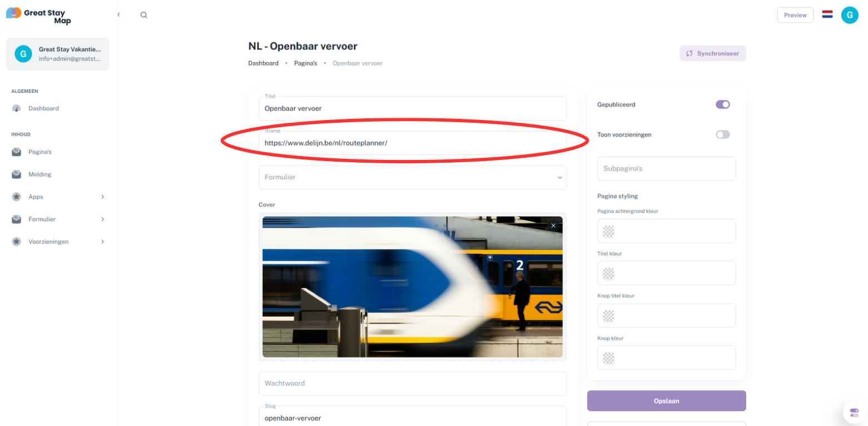The image size is (868, 426).
Task: Open the Dutch flag language selector
Action: click(x=827, y=15)
